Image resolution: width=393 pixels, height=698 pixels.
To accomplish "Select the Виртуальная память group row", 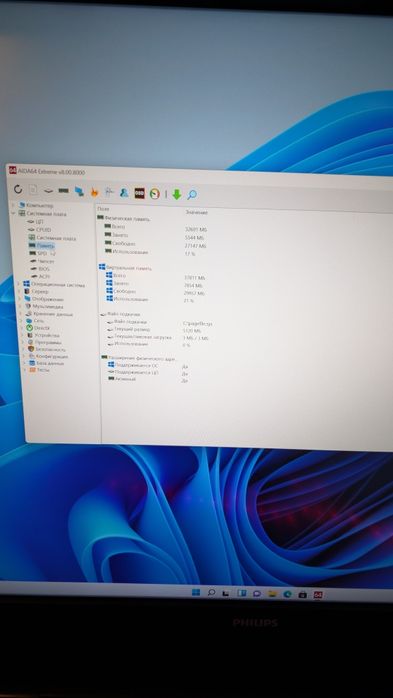I will (126, 268).
